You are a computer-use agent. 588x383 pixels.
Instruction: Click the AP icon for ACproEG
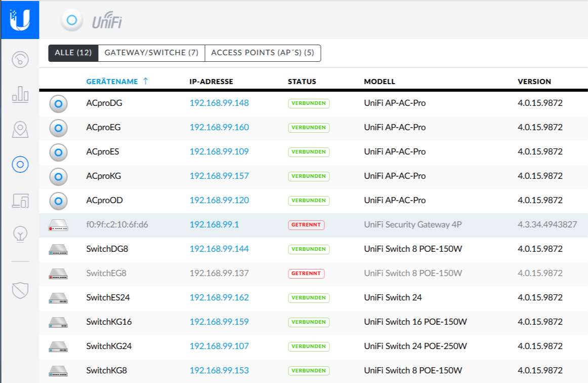58,128
